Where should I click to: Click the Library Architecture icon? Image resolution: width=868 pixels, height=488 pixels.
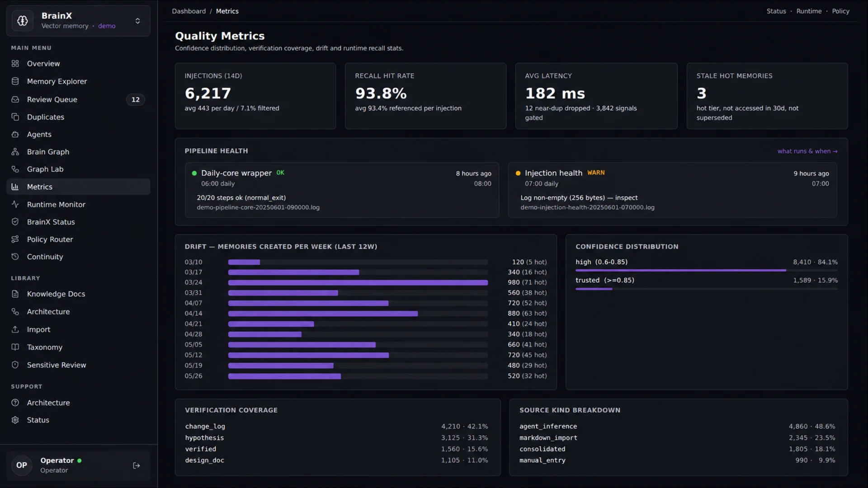click(x=15, y=312)
